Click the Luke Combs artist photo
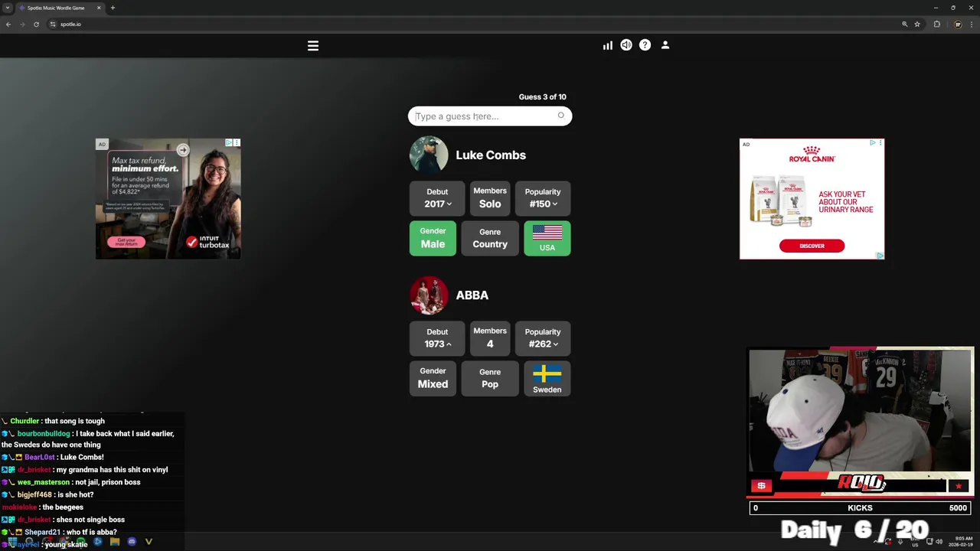 click(x=429, y=155)
